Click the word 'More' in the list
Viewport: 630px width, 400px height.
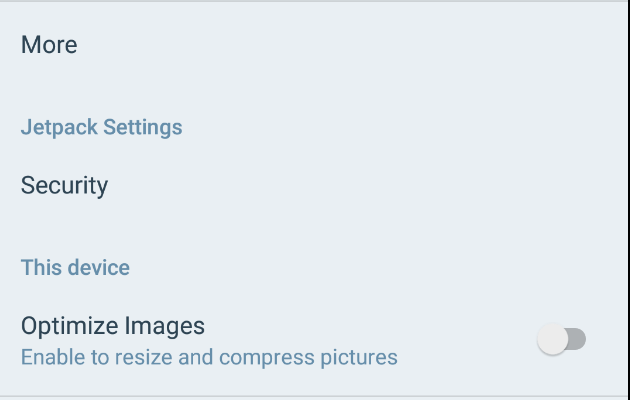pos(49,45)
